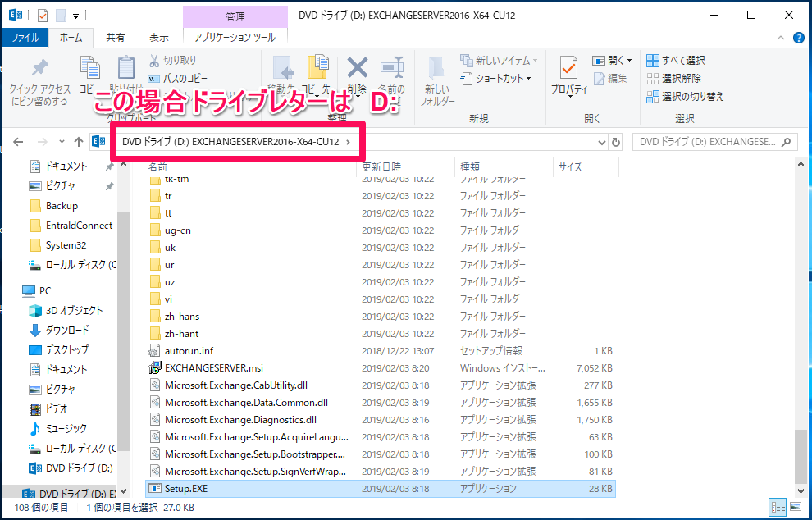This screenshot has height=520, width=812.
Task: Open the ribbon help question mark icon
Action: (799, 38)
